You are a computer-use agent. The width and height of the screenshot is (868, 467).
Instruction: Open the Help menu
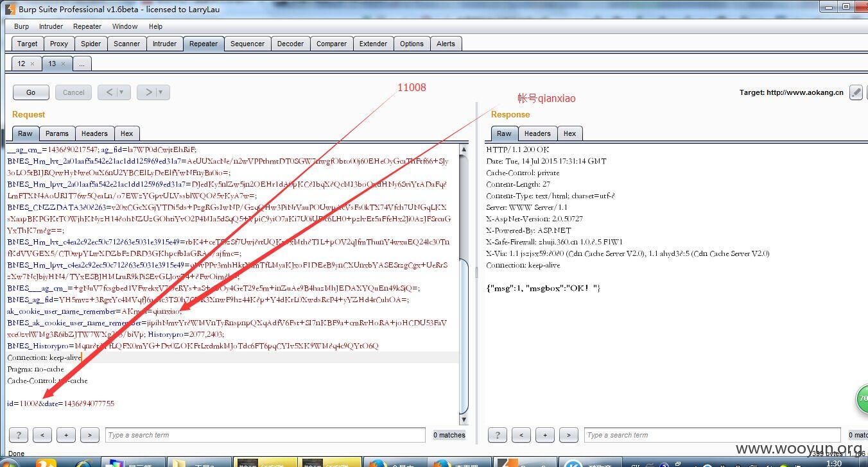coord(155,26)
